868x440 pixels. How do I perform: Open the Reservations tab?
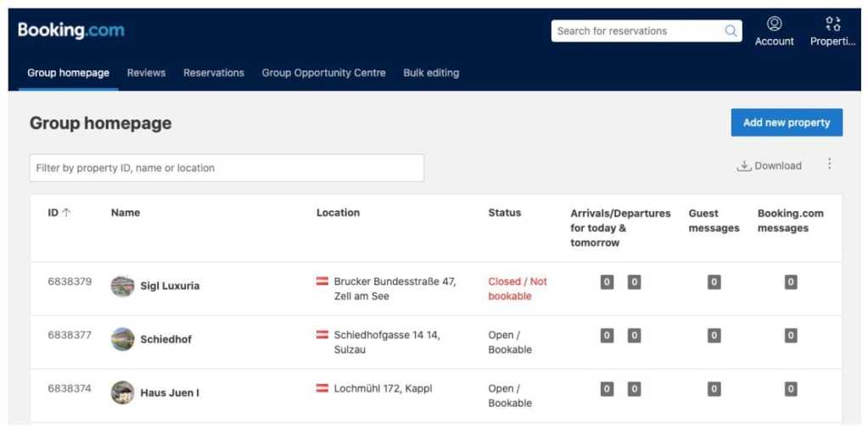(214, 73)
